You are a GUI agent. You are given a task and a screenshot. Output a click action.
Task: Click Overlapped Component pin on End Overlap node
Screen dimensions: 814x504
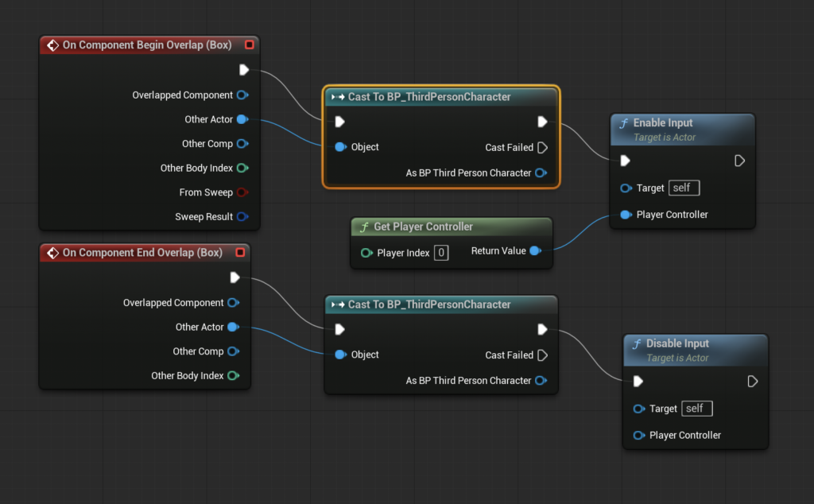point(233,303)
